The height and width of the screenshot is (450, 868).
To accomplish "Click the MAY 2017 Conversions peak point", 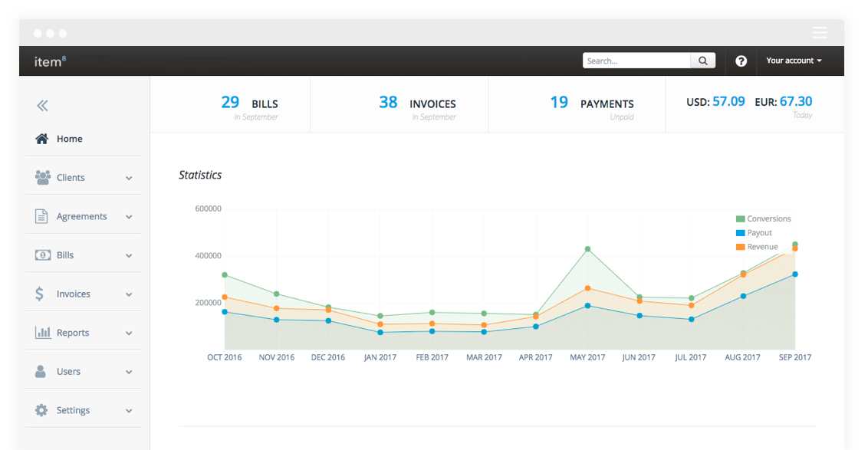I will click(587, 249).
